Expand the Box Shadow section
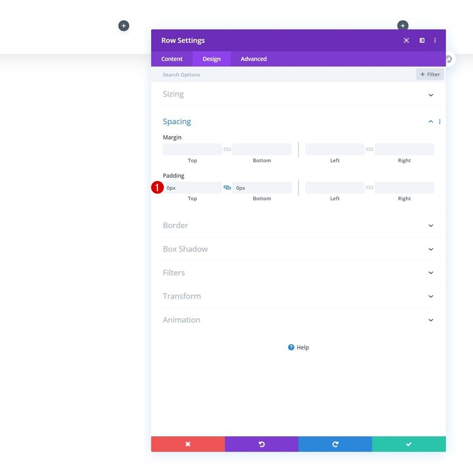This screenshot has height=476, width=473. pos(298,249)
